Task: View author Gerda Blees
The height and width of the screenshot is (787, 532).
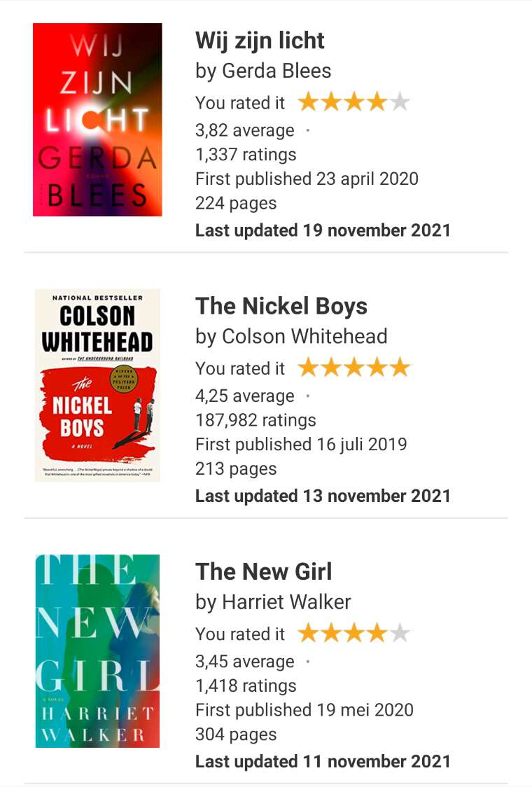Action: pyautogui.click(x=276, y=71)
